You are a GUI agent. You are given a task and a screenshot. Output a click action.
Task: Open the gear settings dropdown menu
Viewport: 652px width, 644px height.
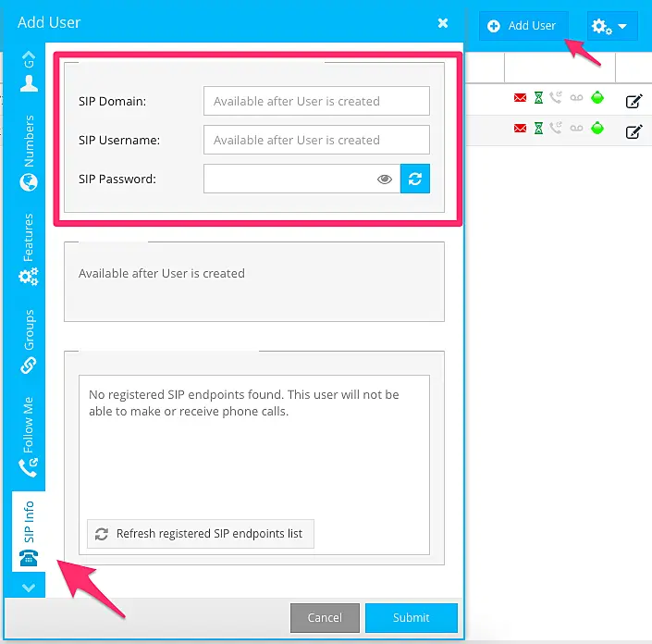[x=611, y=26]
